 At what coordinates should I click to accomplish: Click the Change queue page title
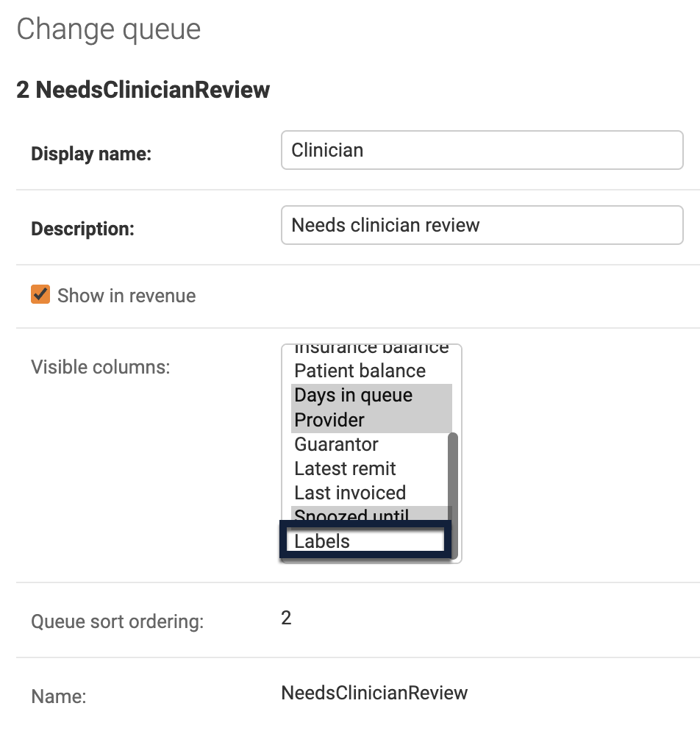[x=109, y=29]
